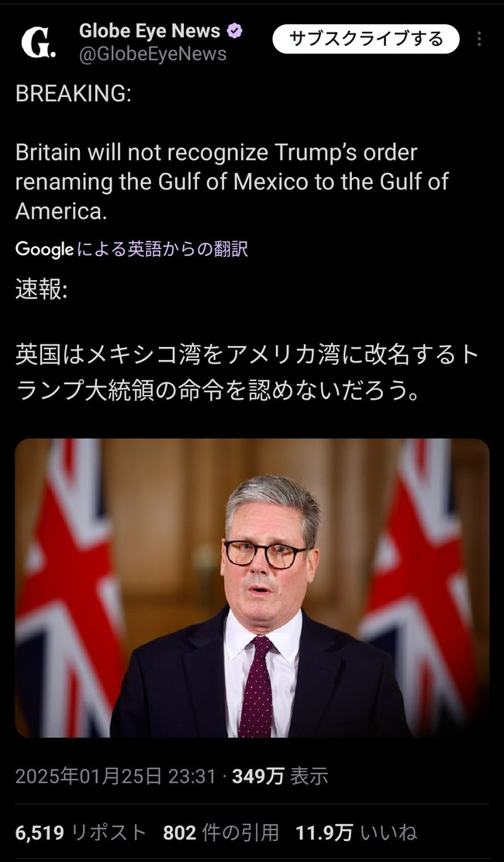Tap the Google logo beside translation note

44,249
